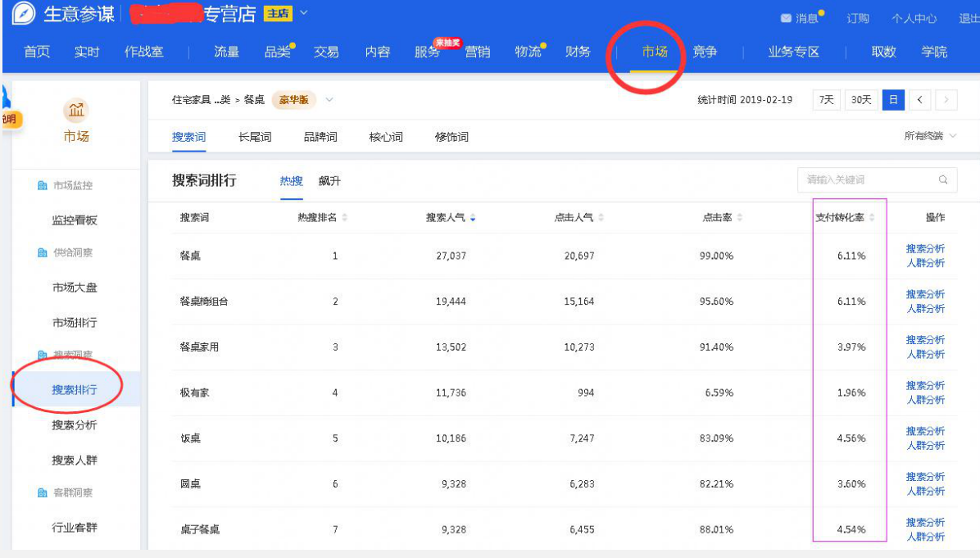Open the 财务 nav item

(578, 52)
